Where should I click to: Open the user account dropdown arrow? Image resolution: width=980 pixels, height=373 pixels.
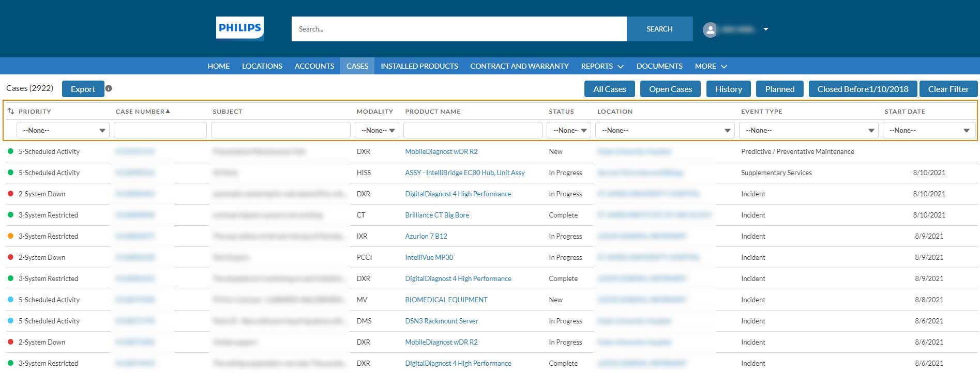pyautogui.click(x=766, y=29)
